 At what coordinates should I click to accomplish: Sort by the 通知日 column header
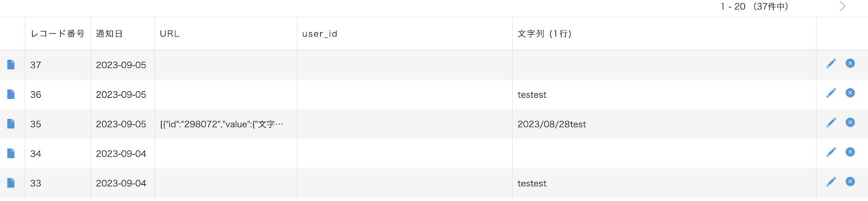(x=109, y=34)
